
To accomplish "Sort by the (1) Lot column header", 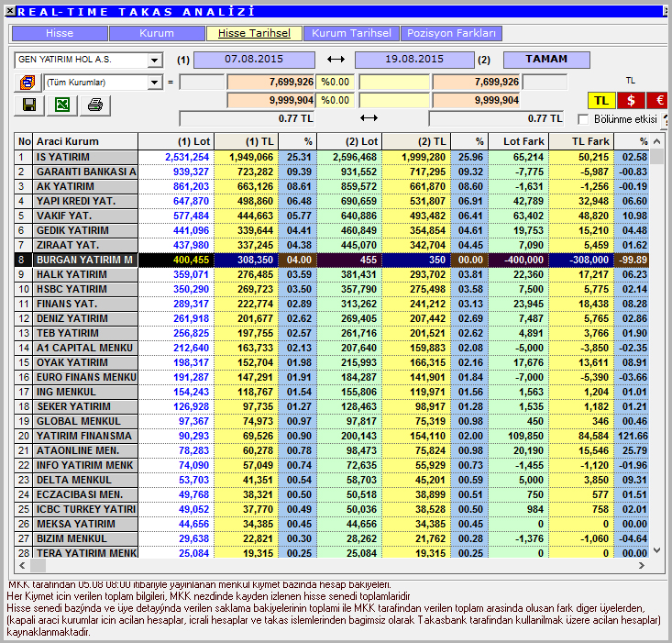I will (x=176, y=141).
